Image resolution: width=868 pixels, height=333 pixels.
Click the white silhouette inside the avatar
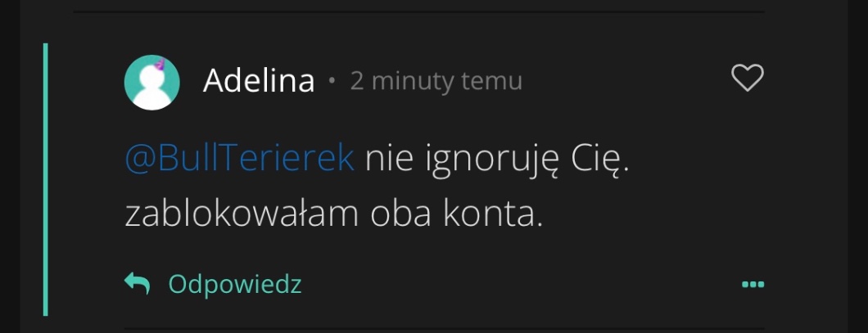152,88
